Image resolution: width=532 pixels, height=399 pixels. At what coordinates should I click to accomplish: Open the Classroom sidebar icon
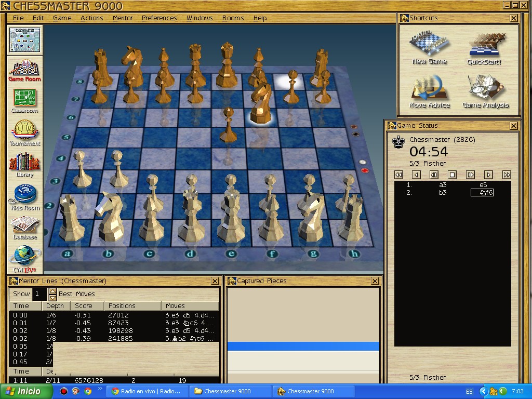25,101
